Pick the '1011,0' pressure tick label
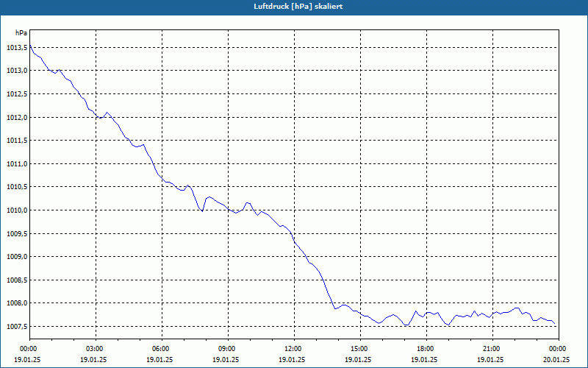The image size is (588, 368). pos(17,164)
